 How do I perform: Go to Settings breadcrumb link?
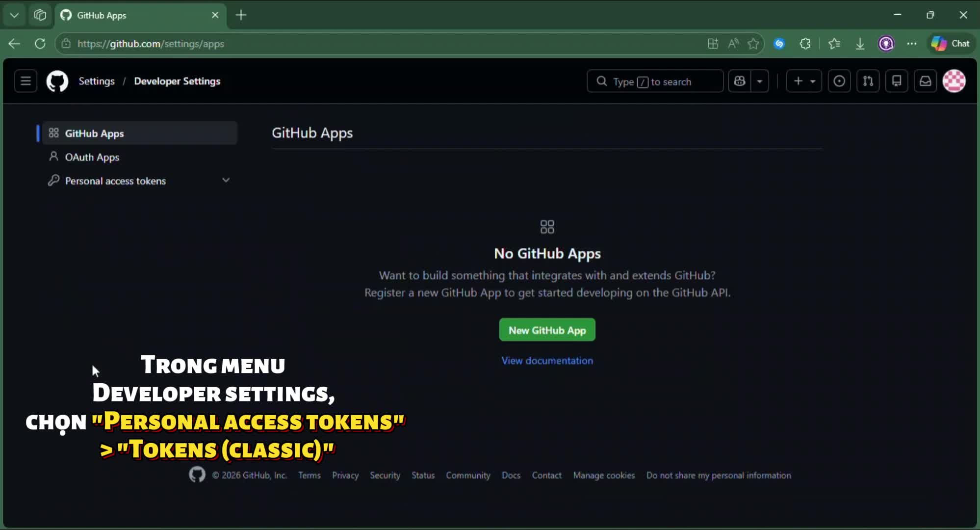[97, 81]
